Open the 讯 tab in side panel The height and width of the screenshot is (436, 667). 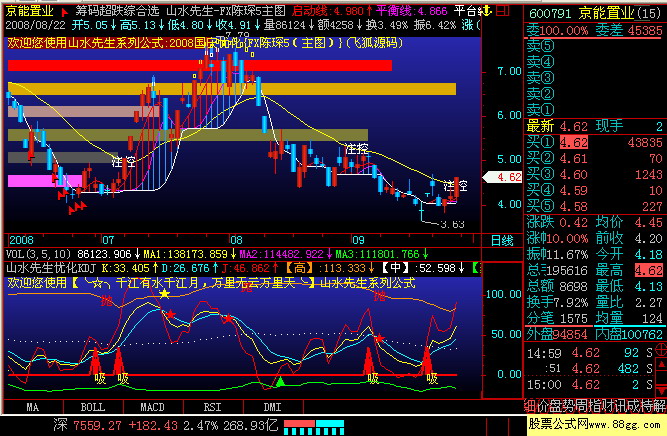click(620, 406)
